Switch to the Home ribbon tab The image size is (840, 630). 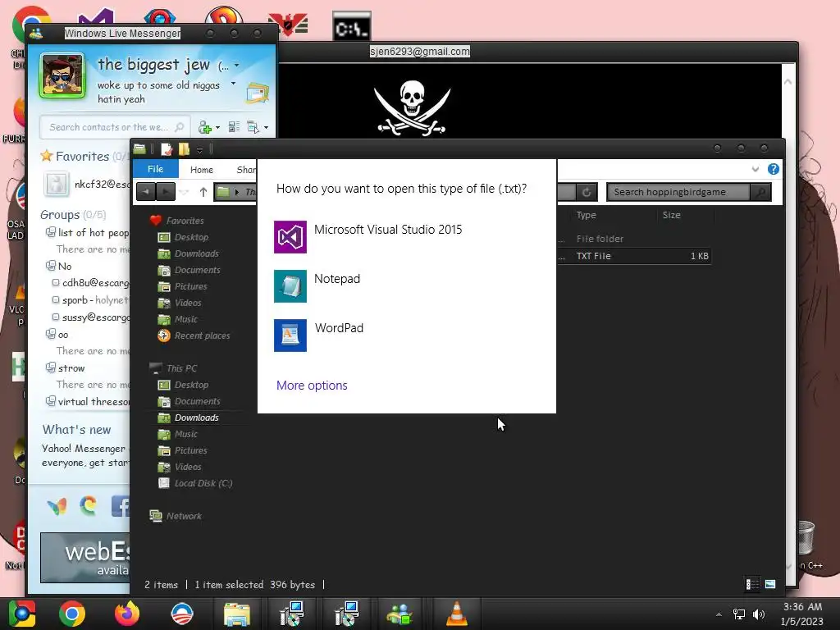(x=202, y=169)
